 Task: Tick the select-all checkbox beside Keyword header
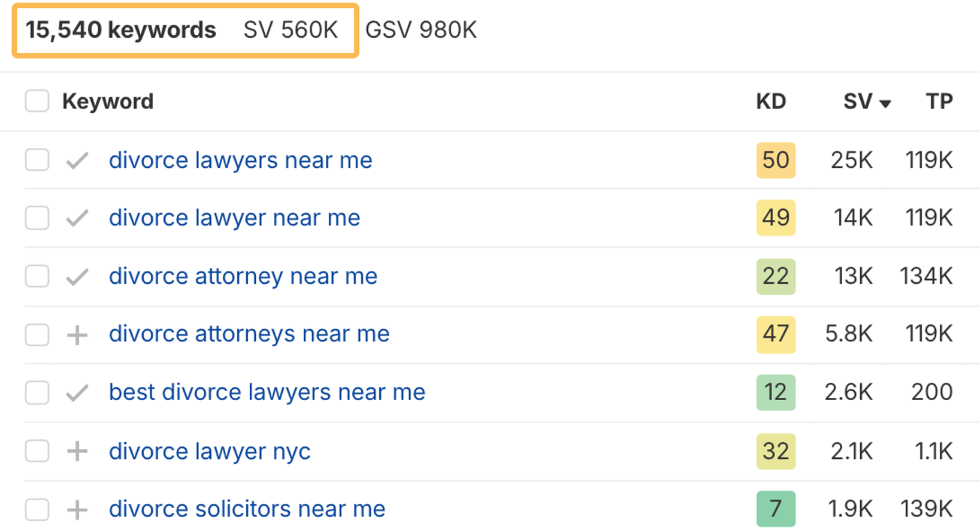37,101
